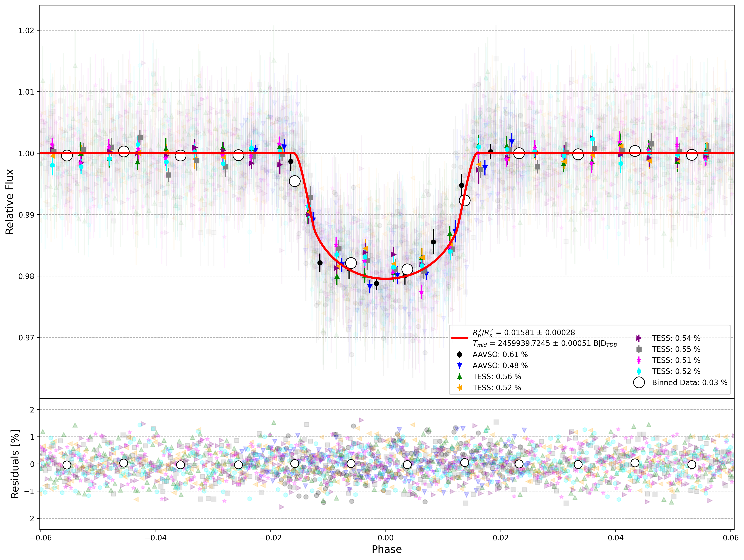Click the magenta star marker for TESS: 0.51 %
744x560 pixels.
(639, 360)
